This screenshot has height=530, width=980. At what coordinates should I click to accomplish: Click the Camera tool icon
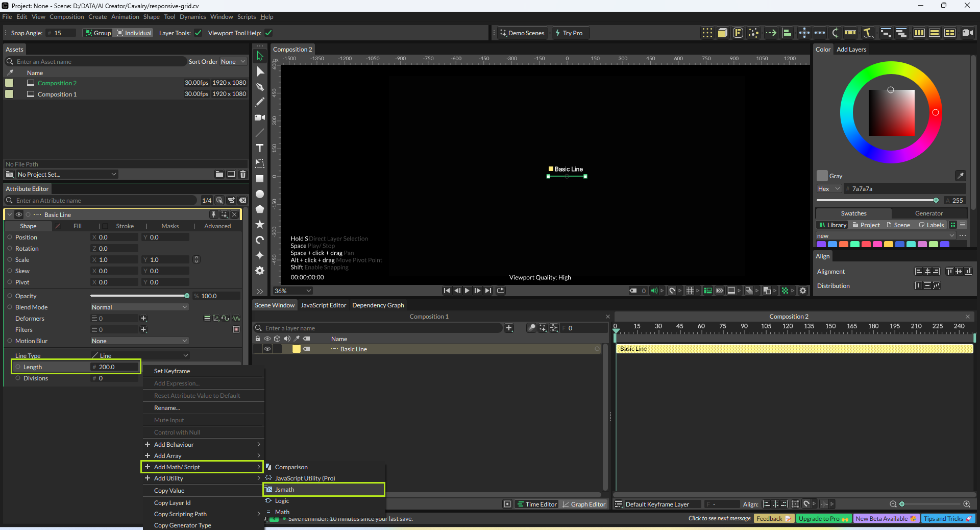260,117
